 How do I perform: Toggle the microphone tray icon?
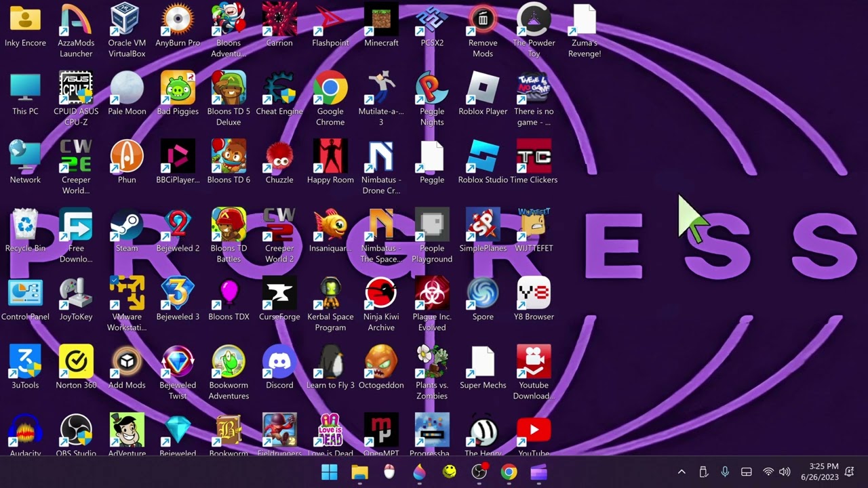point(725,472)
